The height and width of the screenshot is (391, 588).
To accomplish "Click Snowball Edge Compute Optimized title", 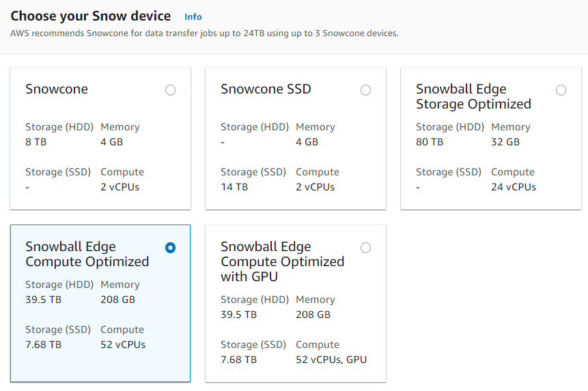I will (87, 254).
